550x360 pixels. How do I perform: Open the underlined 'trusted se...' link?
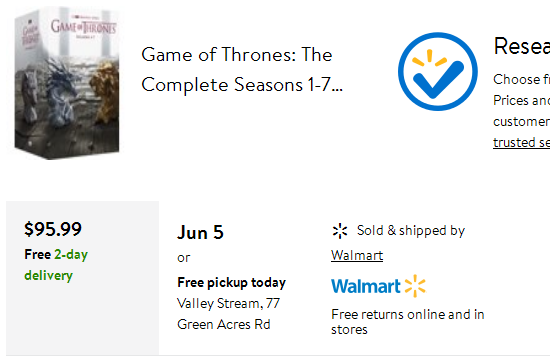(521, 142)
